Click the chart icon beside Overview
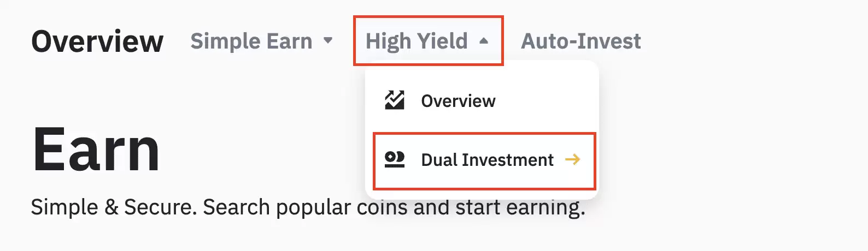 394,100
